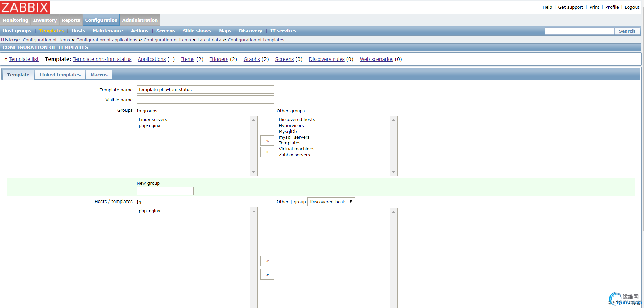Click the New group input field
Viewport: 644px width, 308px height.
pyautogui.click(x=165, y=191)
